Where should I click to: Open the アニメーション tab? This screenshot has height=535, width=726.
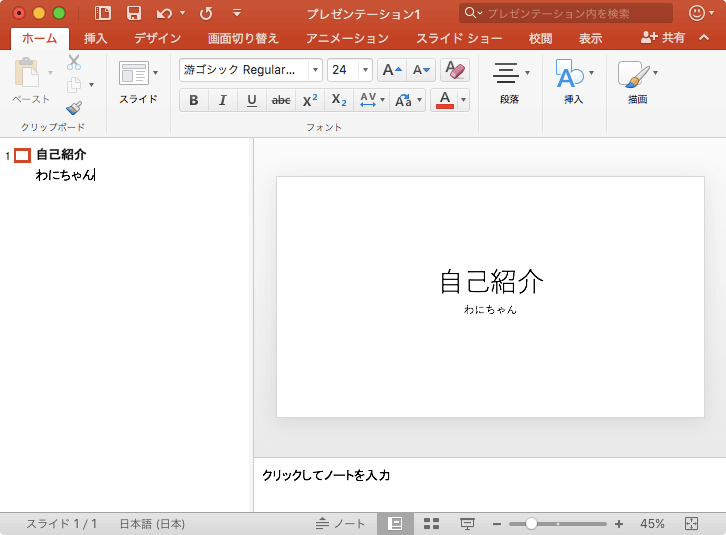point(347,38)
